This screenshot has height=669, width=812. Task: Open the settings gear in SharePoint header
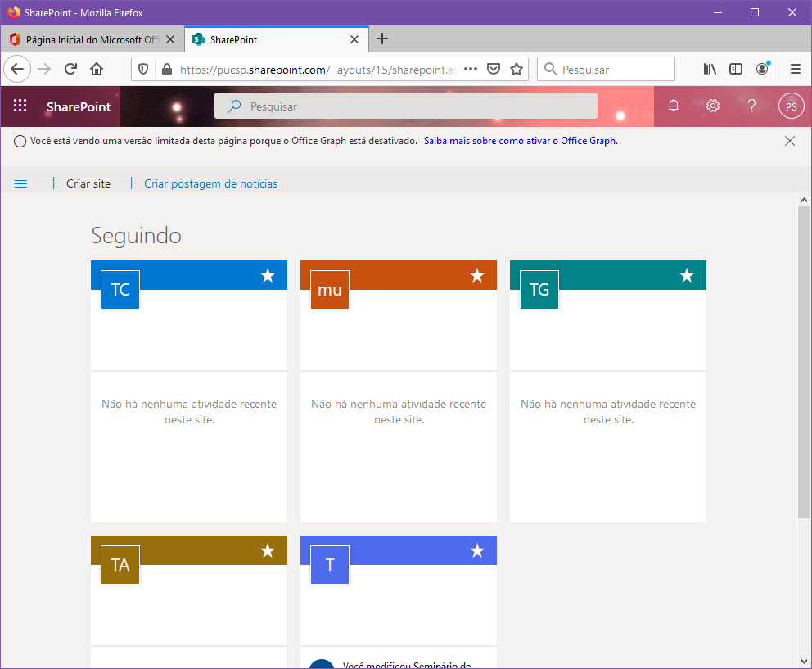pos(713,106)
